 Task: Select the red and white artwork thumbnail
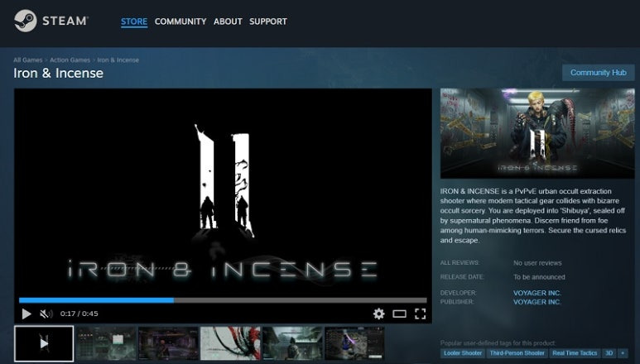230,343
